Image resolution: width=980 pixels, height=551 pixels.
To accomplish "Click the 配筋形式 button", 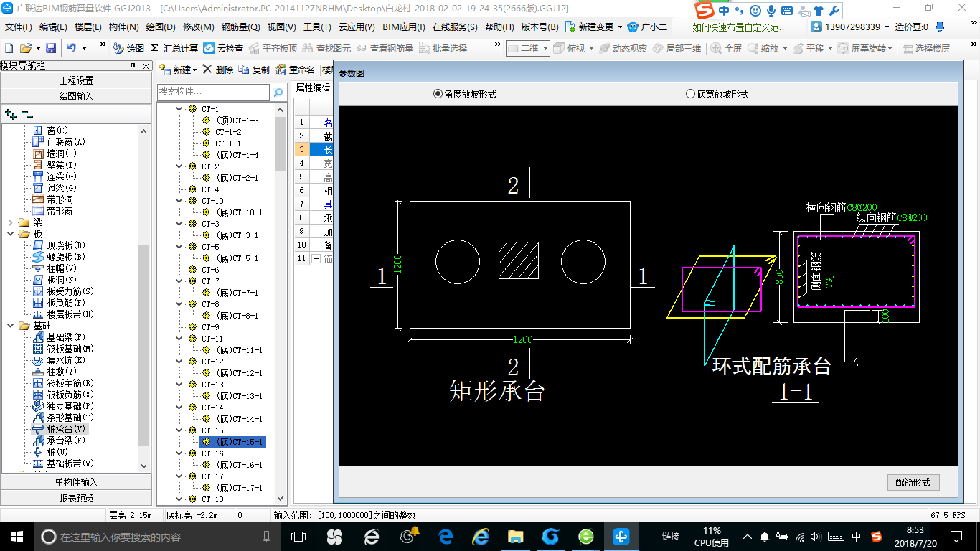I will click(913, 482).
